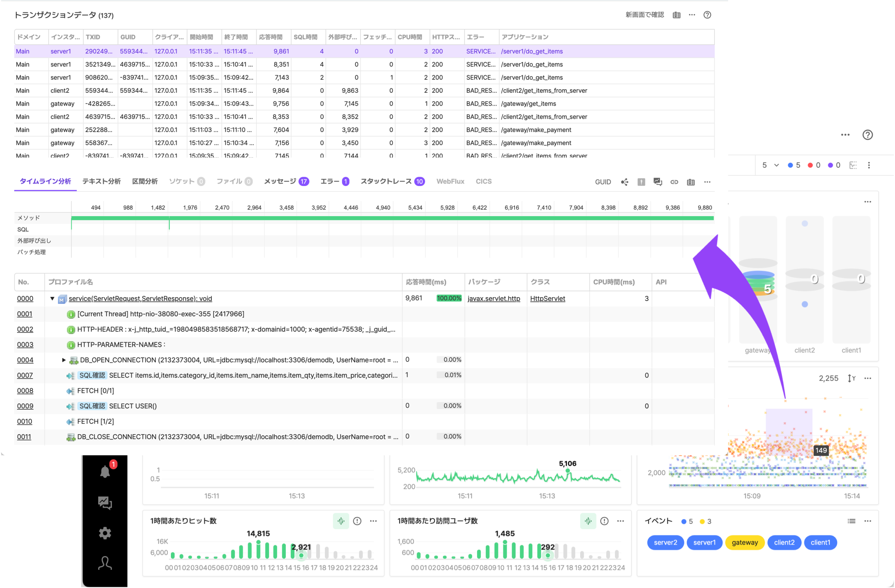The height and width of the screenshot is (588, 895).
Task: Open the multi-transaction topology share icon
Action: pyautogui.click(x=625, y=182)
